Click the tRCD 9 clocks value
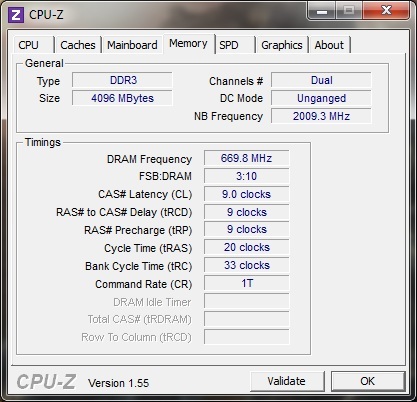Viewport: 417px width, 402px height. point(247,212)
